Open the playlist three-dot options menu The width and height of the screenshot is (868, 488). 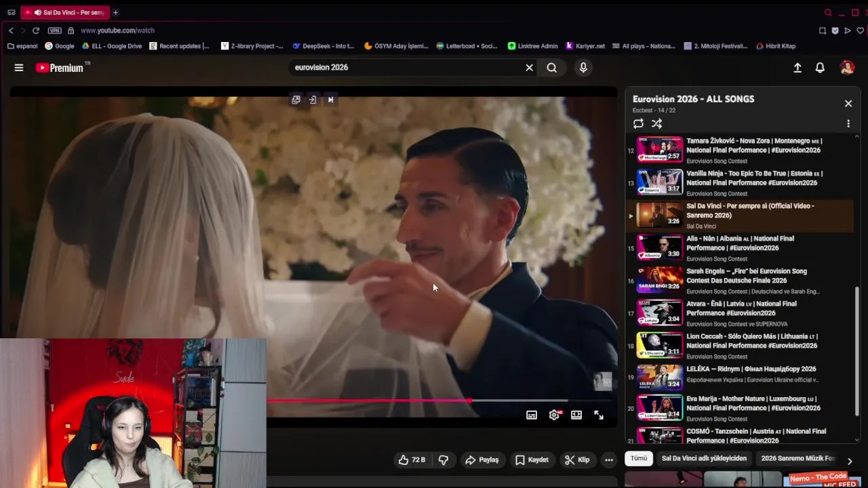coord(848,123)
